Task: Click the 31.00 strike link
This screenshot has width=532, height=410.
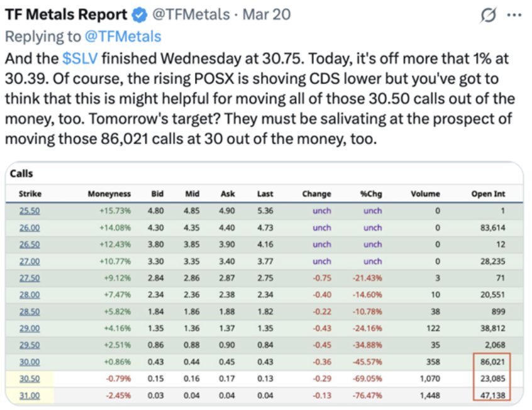Action: [x=30, y=395]
